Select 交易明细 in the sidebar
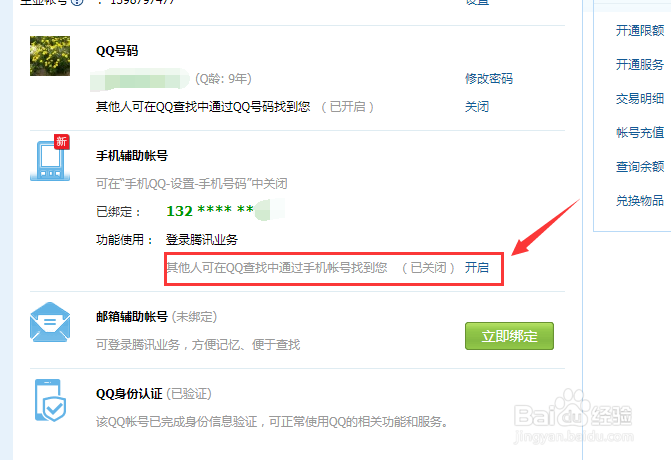Image resolution: width=671 pixels, height=460 pixels. coord(640,98)
